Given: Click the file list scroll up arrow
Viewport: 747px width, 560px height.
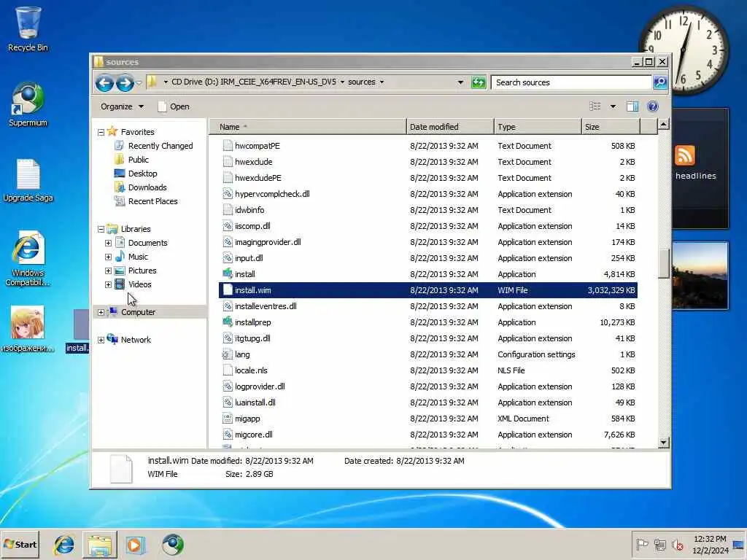Looking at the screenshot, I should click(x=664, y=125).
